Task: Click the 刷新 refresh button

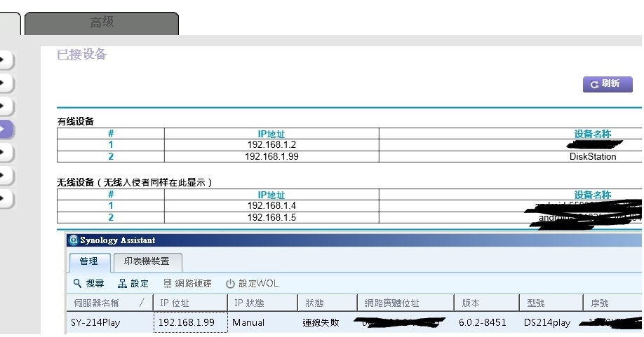Action: pyautogui.click(x=608, y=84)
